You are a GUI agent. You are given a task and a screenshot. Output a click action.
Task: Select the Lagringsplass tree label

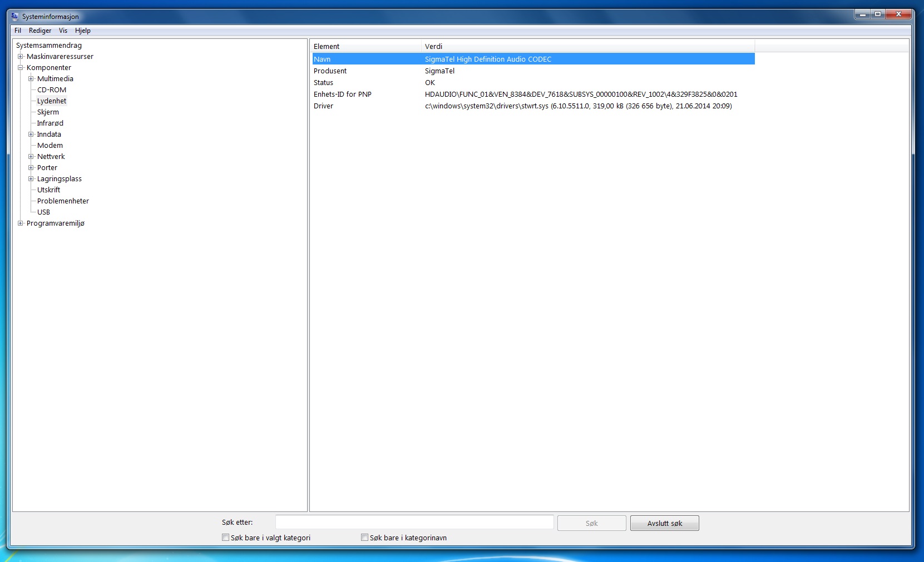pos(60,179)
